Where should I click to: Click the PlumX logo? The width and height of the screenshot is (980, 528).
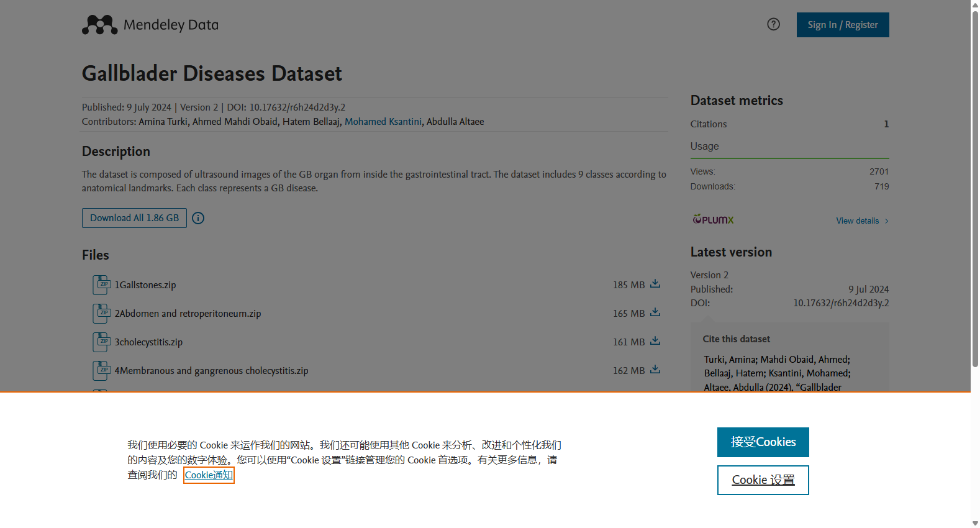tap(713, 219)
